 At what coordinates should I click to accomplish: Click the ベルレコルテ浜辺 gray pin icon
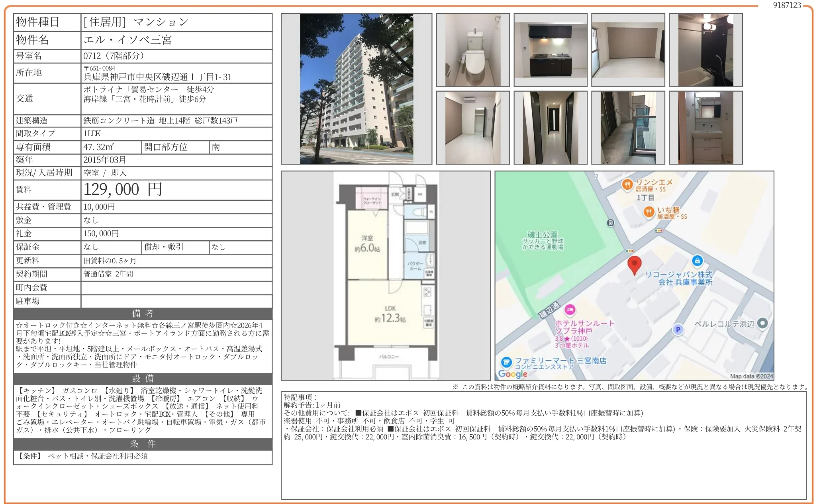click(762, 323)
